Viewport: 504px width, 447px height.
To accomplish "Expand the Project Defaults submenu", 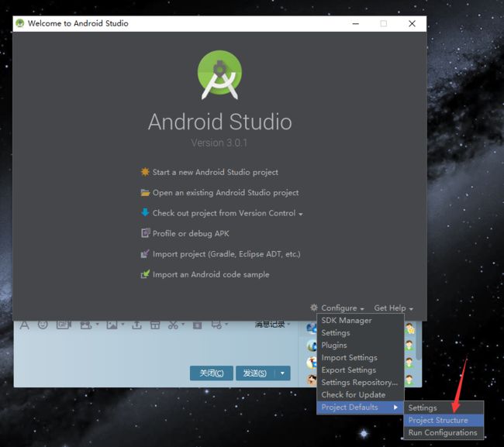I will coord(361,407).
